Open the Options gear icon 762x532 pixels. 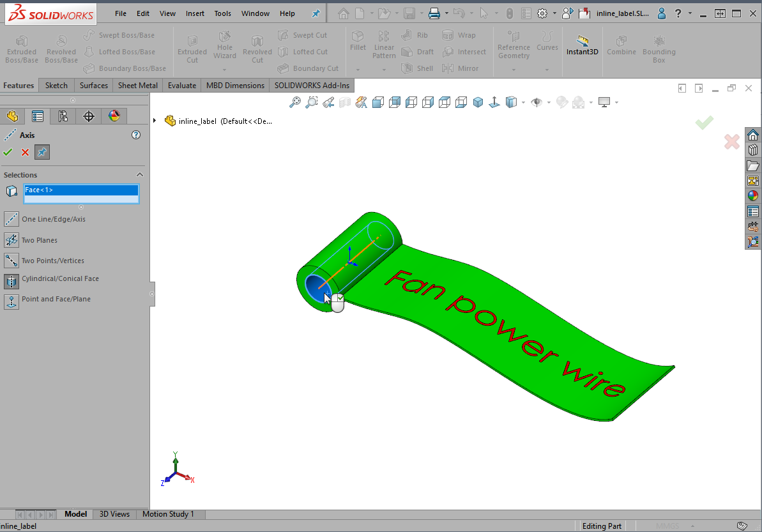pos(542,13)
